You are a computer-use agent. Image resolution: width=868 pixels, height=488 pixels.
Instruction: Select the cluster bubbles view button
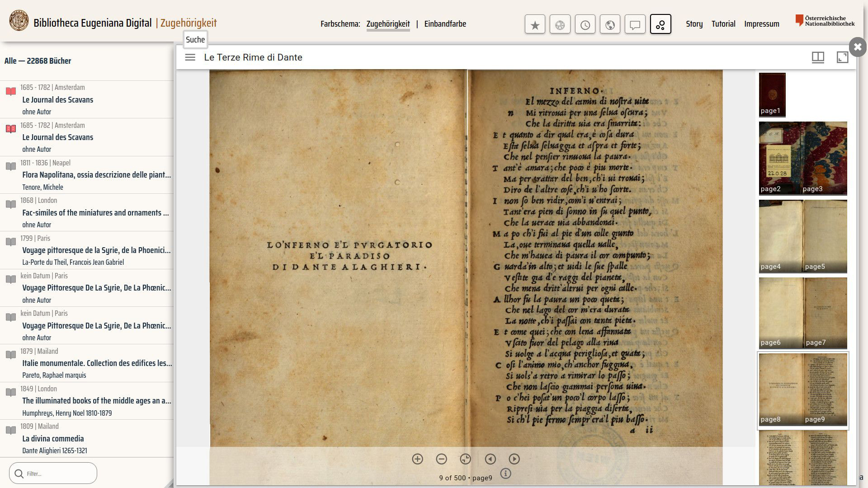[660, 24]
